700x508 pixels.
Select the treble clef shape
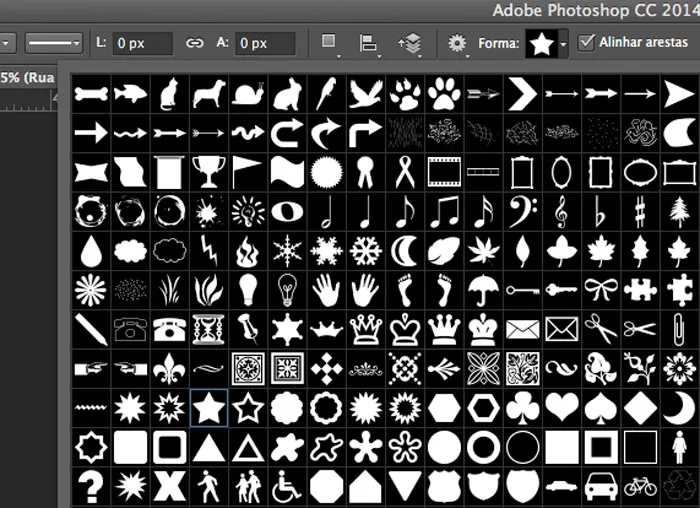pos(562,211)
